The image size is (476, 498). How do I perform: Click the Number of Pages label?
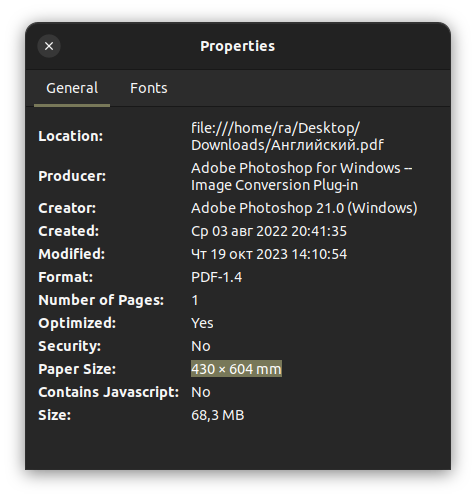pos(101,300)
